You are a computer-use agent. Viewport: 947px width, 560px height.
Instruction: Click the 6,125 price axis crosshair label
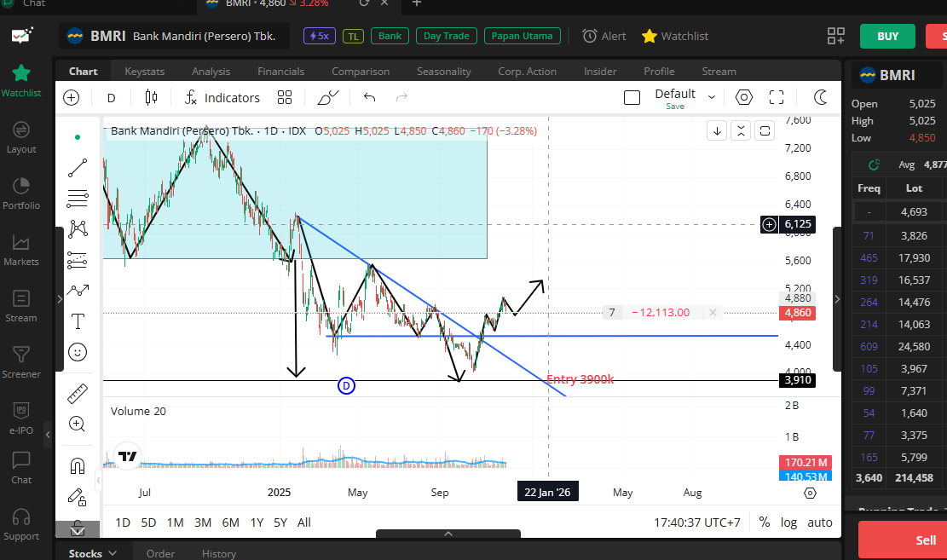pos(797,224)
